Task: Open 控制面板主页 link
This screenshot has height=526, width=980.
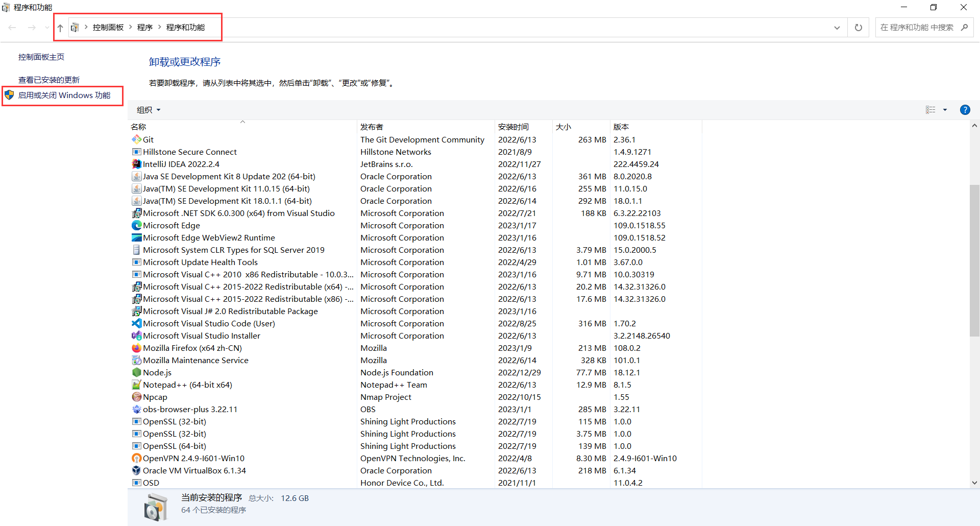Action: 41,57
